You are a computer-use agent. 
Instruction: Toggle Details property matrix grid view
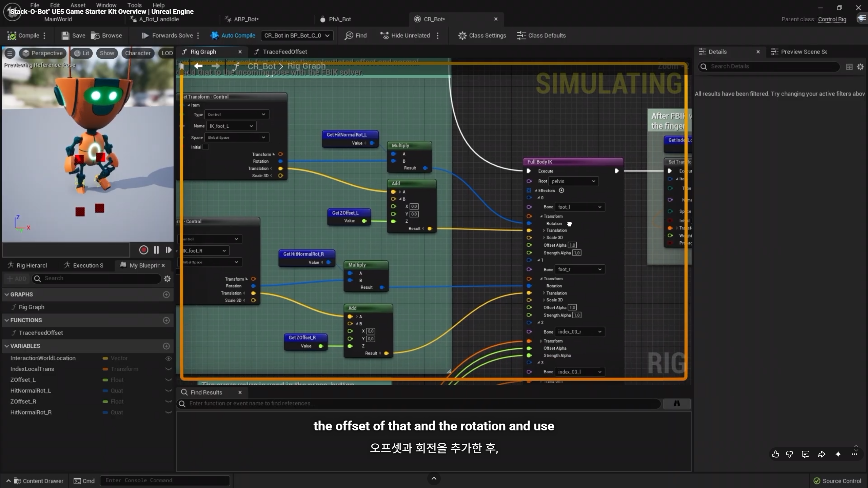[x=849, y=67]
